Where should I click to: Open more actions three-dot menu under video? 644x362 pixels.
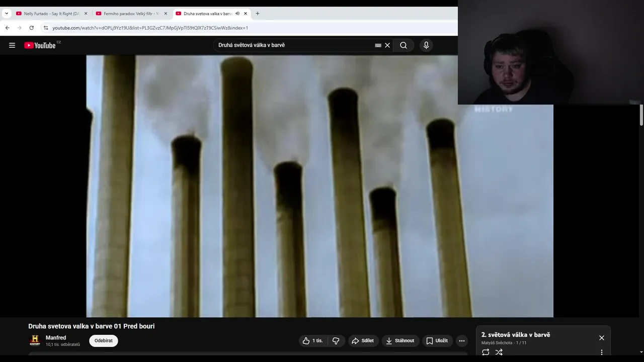462,341
